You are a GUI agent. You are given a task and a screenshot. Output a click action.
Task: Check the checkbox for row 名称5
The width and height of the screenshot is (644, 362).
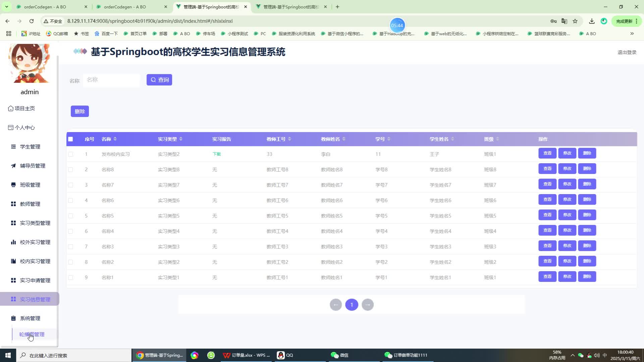(70, 216)
